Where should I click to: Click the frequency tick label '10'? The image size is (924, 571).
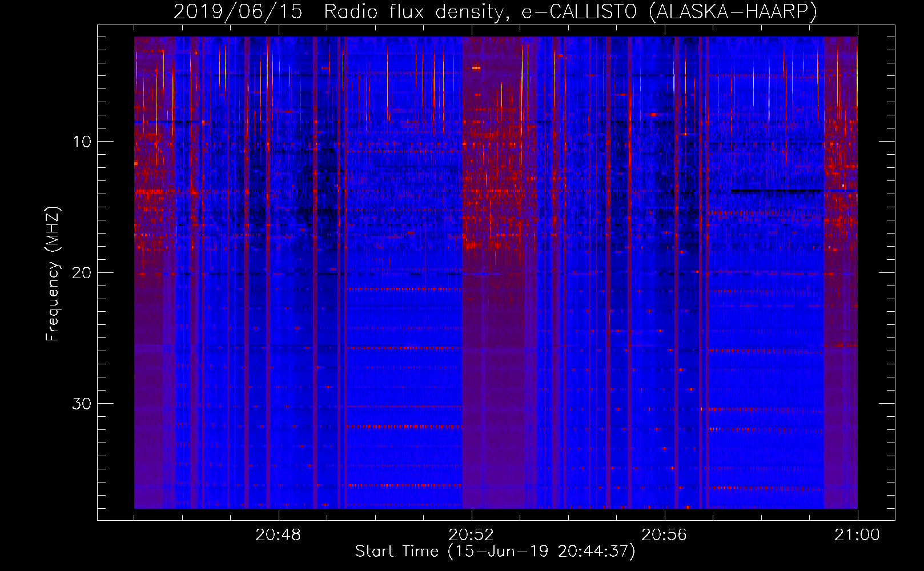pos(82,142)
